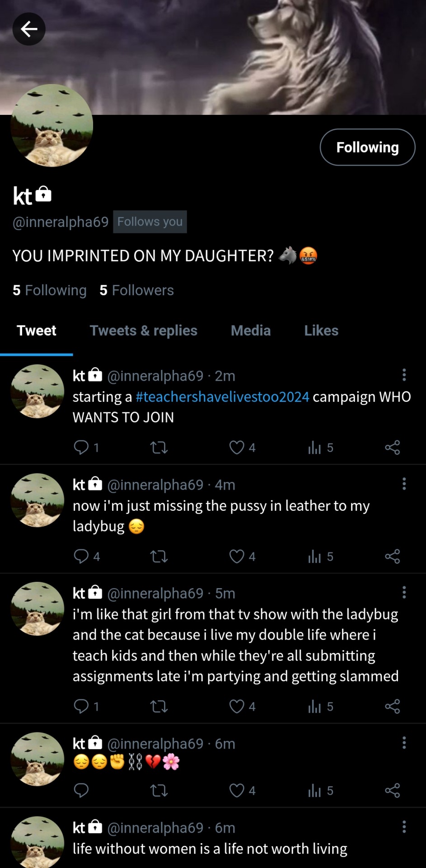Switch to the Tweets & replies tab
Image resolution: width=426 pixels, height=868 pixels.
143,330
